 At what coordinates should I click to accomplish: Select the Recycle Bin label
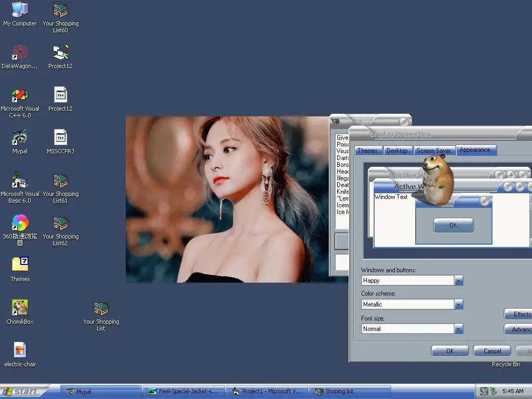(506, 364)
